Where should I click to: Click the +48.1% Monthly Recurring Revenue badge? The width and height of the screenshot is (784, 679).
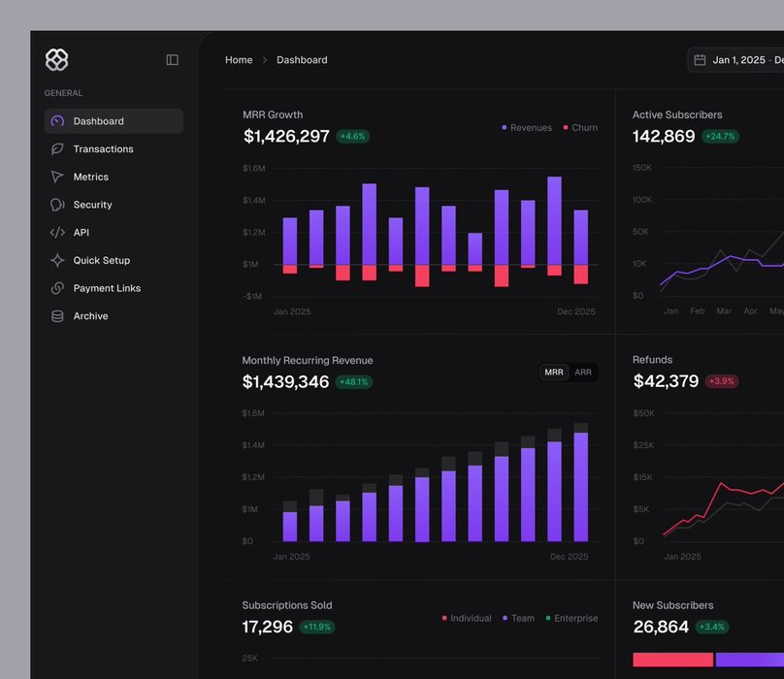[353, 382]
